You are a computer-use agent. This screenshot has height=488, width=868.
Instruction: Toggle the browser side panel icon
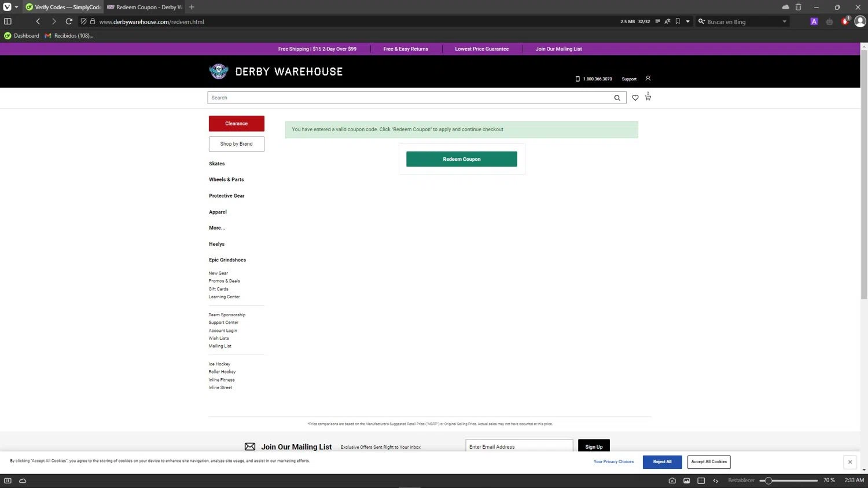[x=8, y=21]
